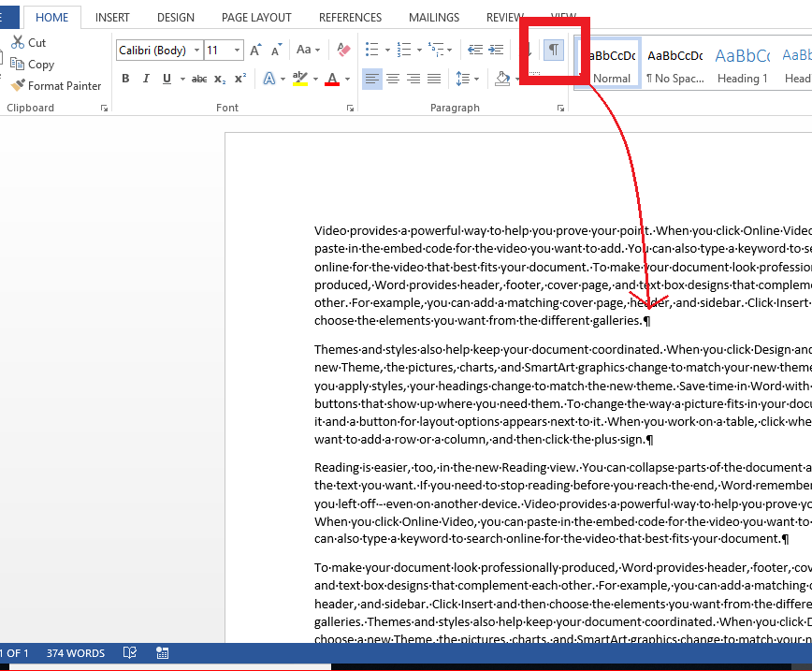Apply a numbered list
The width and height of the screenshot is (812, 671).
[x=404, y=50]
